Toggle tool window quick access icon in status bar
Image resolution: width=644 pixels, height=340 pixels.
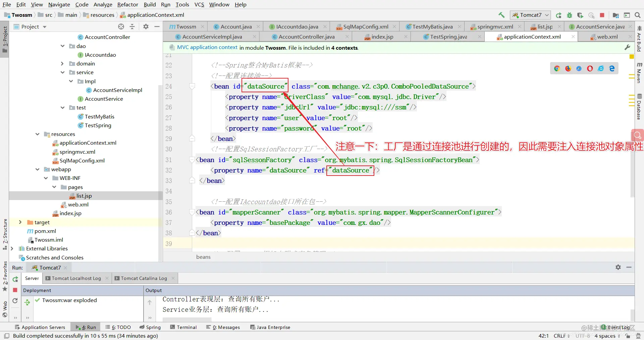click(x=6, y=336)
